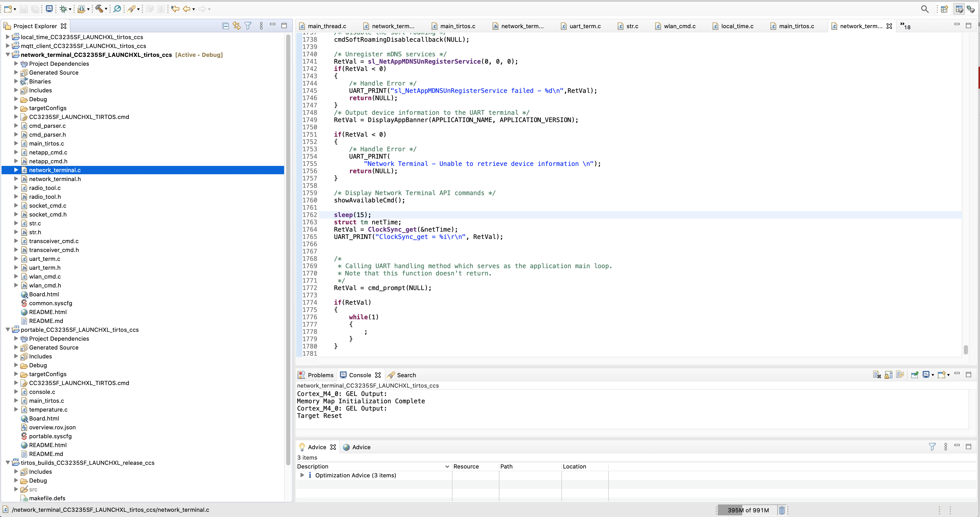Clear the Console output
Screen dimensions: 980x517
(877, 375)
